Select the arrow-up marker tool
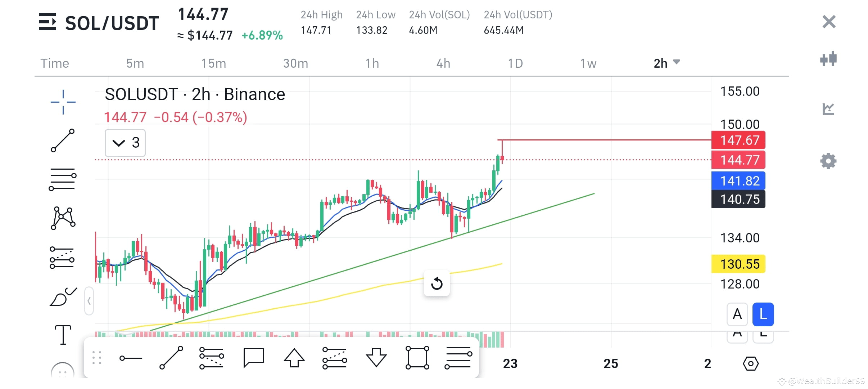868x389 pixels. pos(295,358)
